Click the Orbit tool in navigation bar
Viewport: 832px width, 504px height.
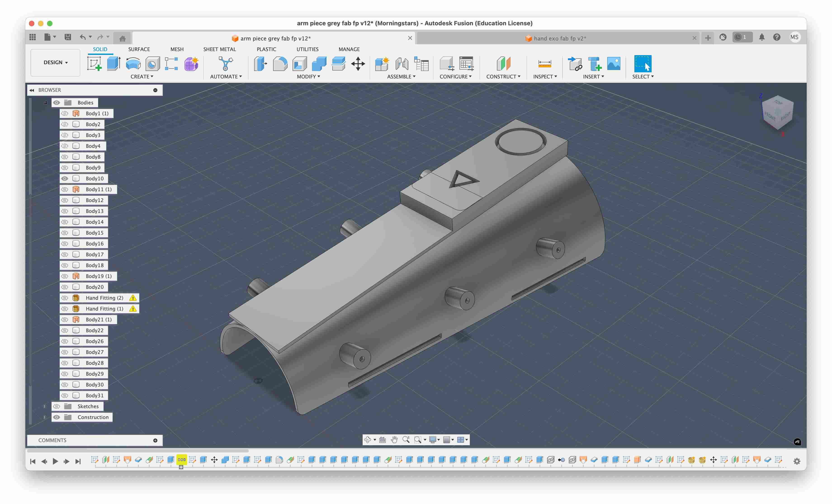368,440
